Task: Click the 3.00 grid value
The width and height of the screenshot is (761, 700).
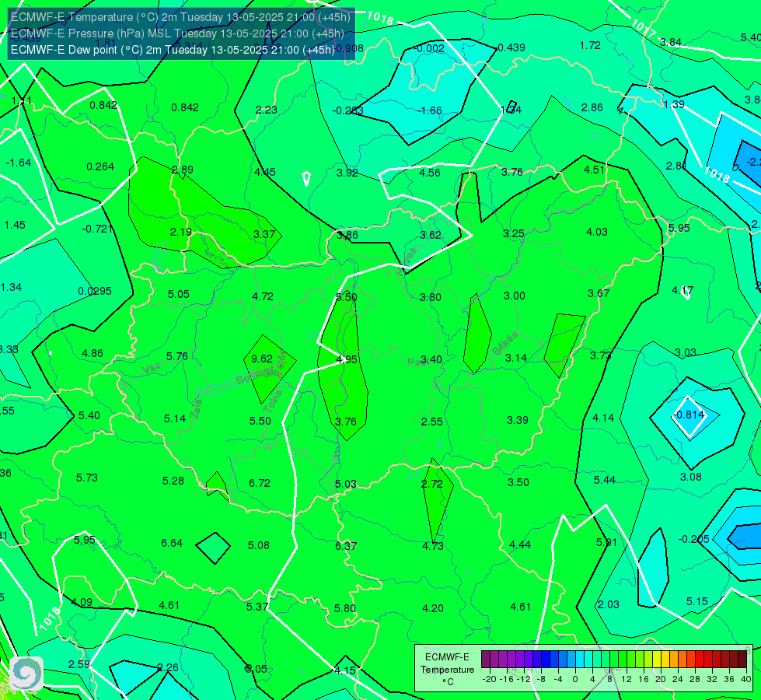Action: tap(514, 296)
